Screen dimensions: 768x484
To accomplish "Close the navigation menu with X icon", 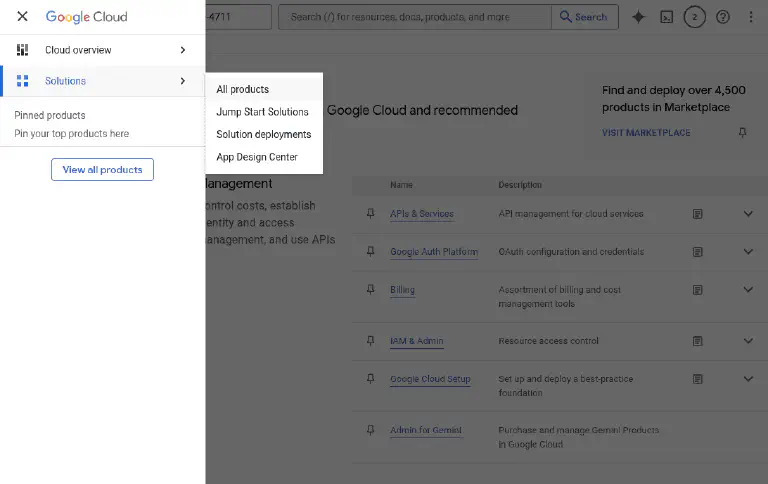I will click(x=22, y=17).
